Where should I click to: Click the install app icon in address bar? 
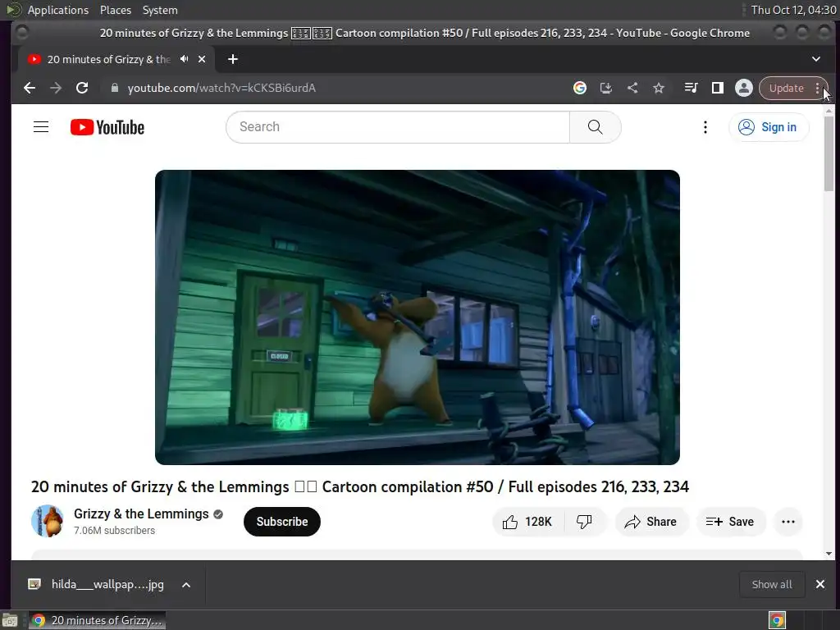tap(606, 88)
